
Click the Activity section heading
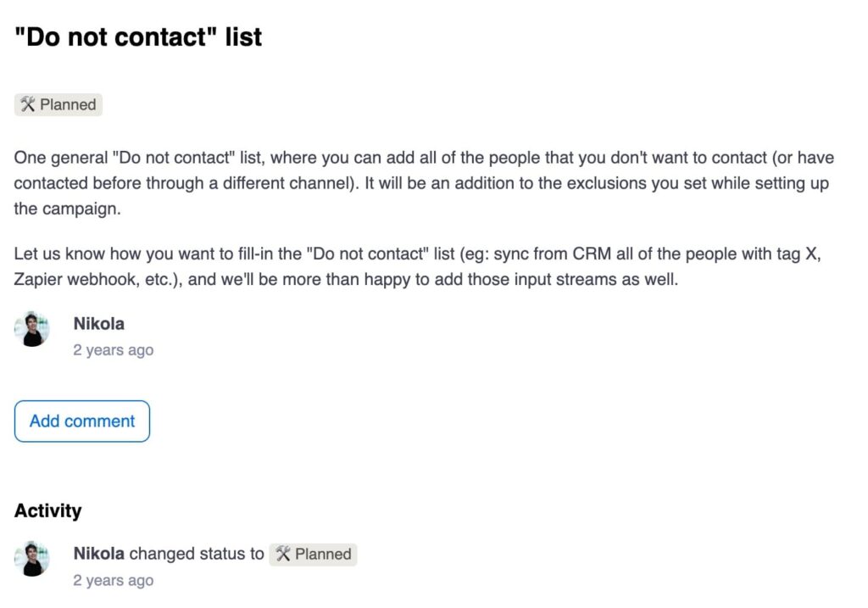[x=48, y=510]
